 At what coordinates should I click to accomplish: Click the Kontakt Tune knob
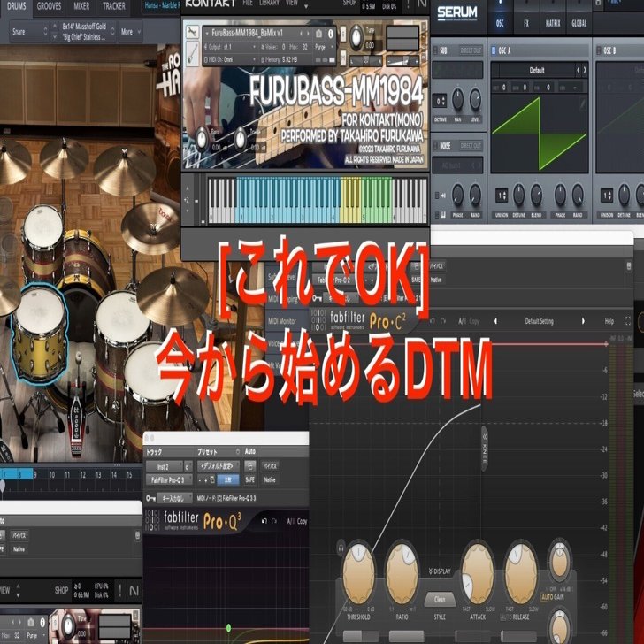[x=356, y=37]
